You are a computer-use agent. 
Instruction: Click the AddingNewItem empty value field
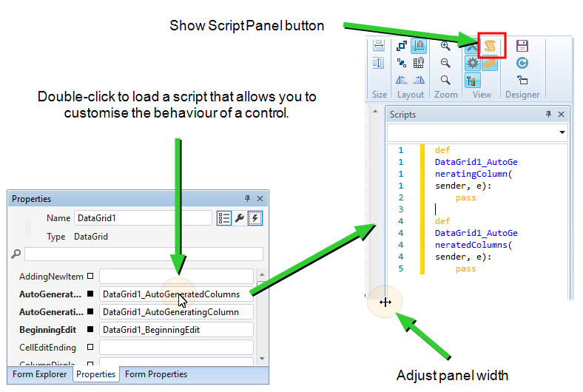(x=176, y=277)
